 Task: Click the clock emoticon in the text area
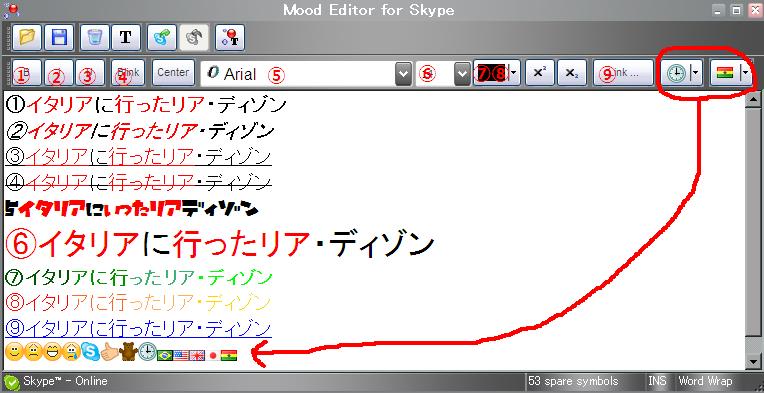click(147, 352)
